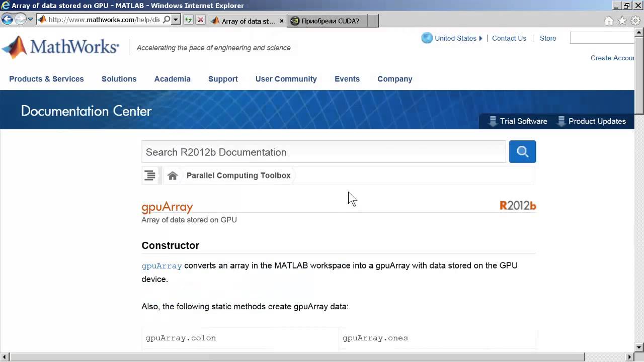Open the Events menu

(x=347, y=79)
